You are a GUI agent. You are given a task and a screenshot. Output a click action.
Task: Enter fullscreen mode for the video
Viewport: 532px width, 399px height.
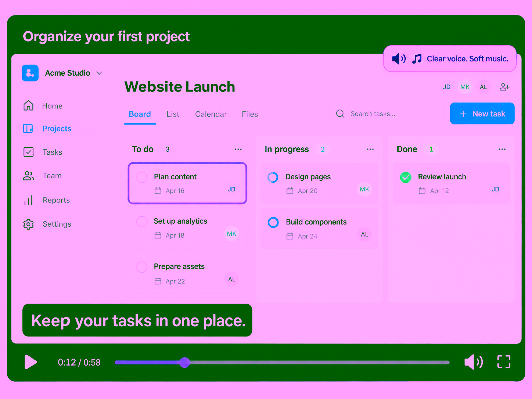pyautogui.click(x=504, y=362)
